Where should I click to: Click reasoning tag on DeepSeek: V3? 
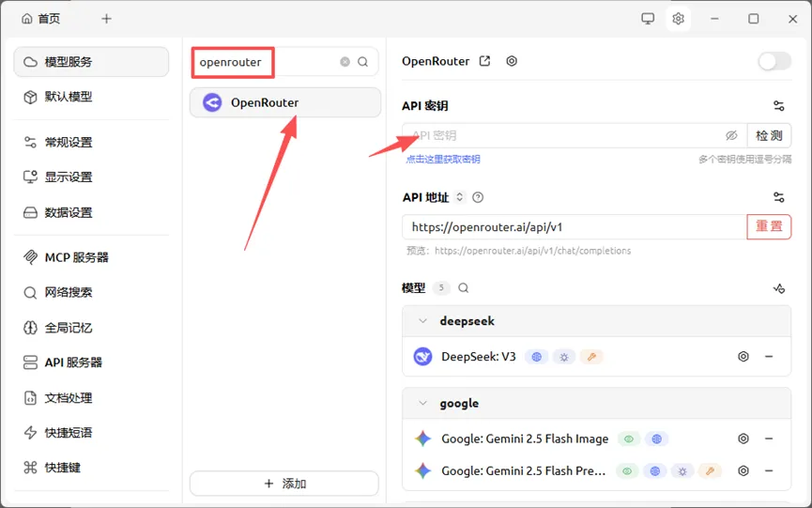pyautogui.click(x=564, y=357)
